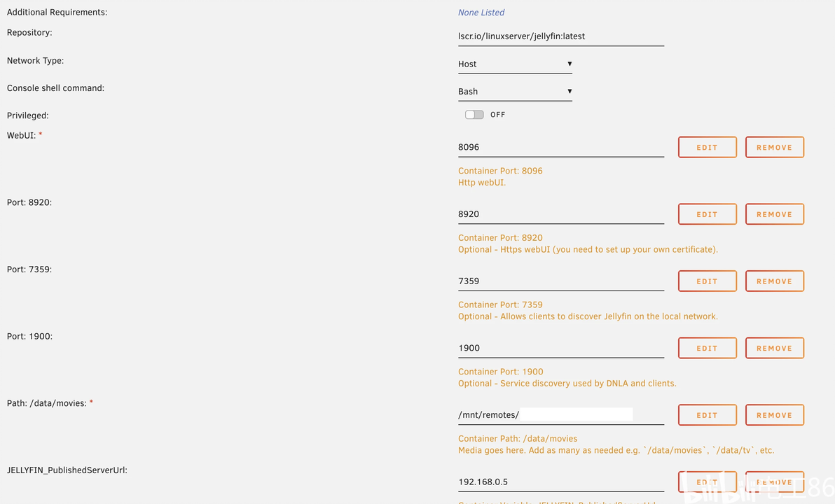Focus the 8920 port input field
The height and width of the screenshot is (504, 835).
(560, 215)
